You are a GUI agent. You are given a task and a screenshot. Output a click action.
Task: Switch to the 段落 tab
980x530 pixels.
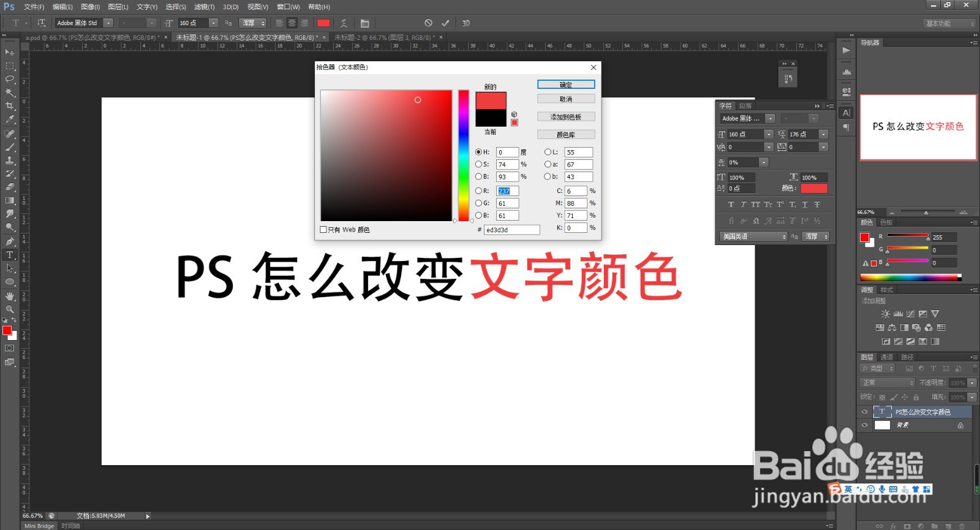tap(745, 106)
